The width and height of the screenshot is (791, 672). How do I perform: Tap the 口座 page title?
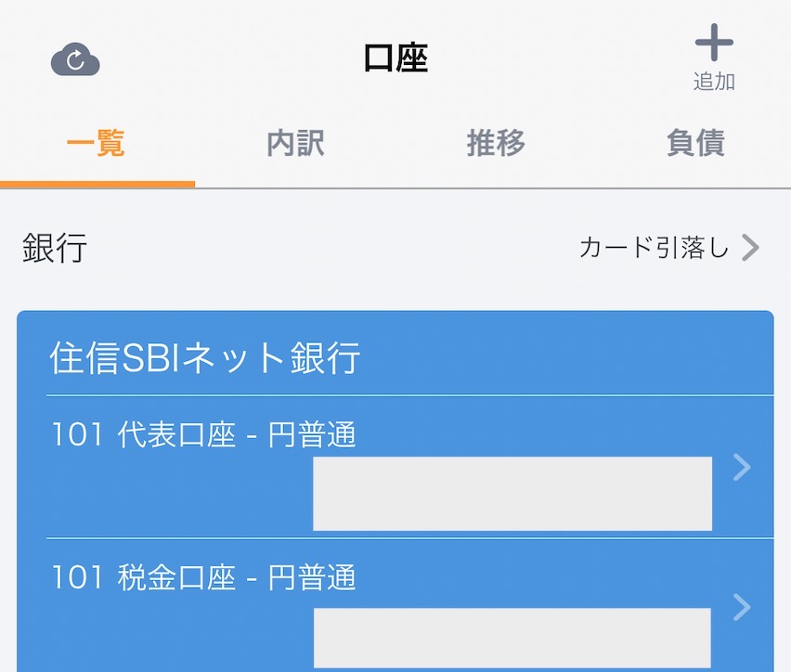coord(395,58)
